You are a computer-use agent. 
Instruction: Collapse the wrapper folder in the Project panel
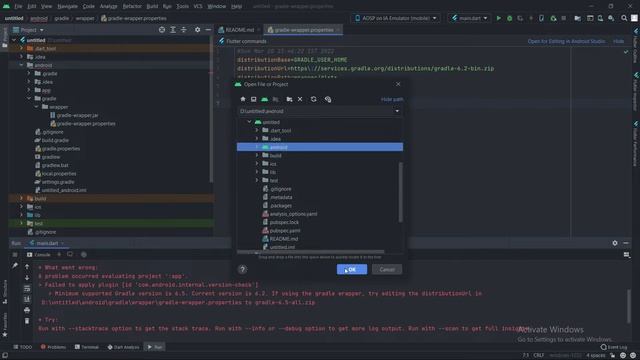pos(37,107)
